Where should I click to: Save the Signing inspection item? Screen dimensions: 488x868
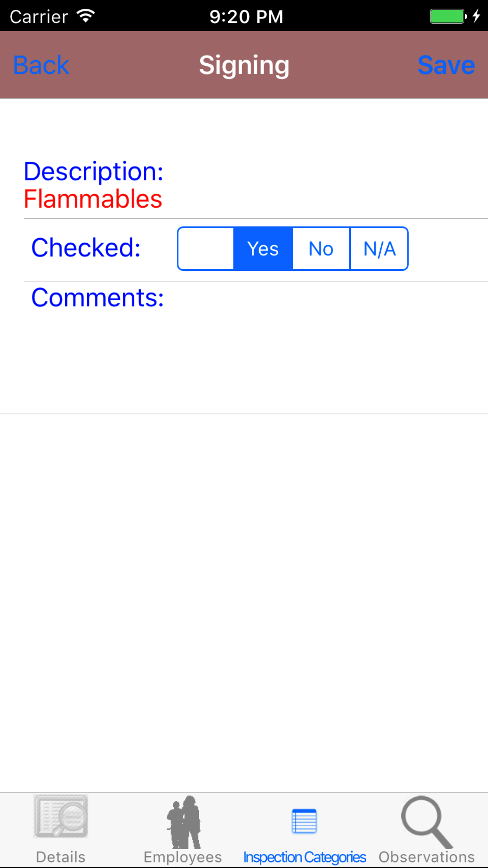(446, 65)
